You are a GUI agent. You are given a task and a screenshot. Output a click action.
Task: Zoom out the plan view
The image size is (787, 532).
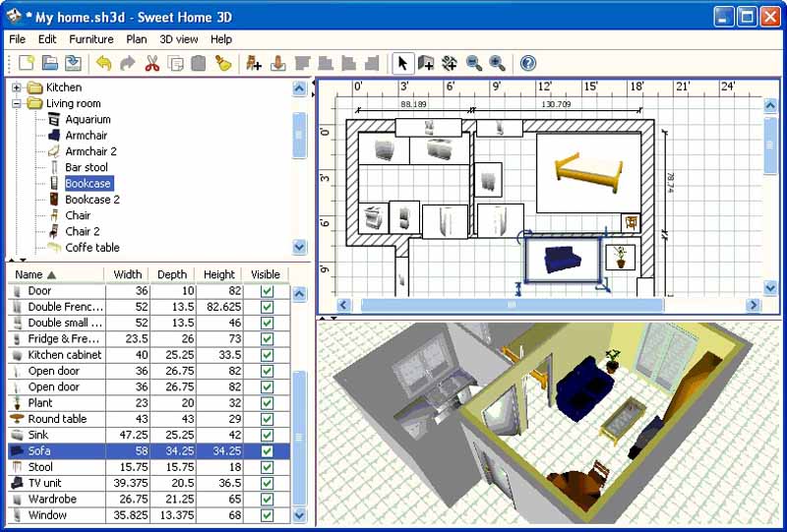(474, 63)
